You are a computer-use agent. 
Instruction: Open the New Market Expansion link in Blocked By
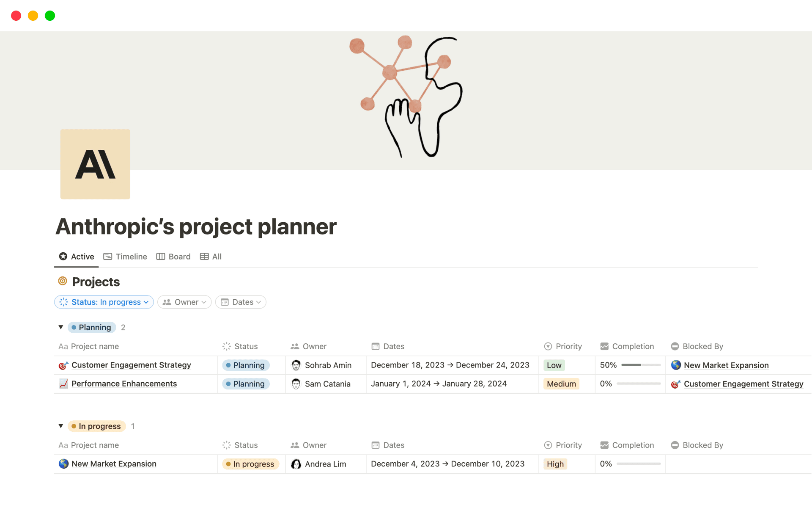[726, 365]
